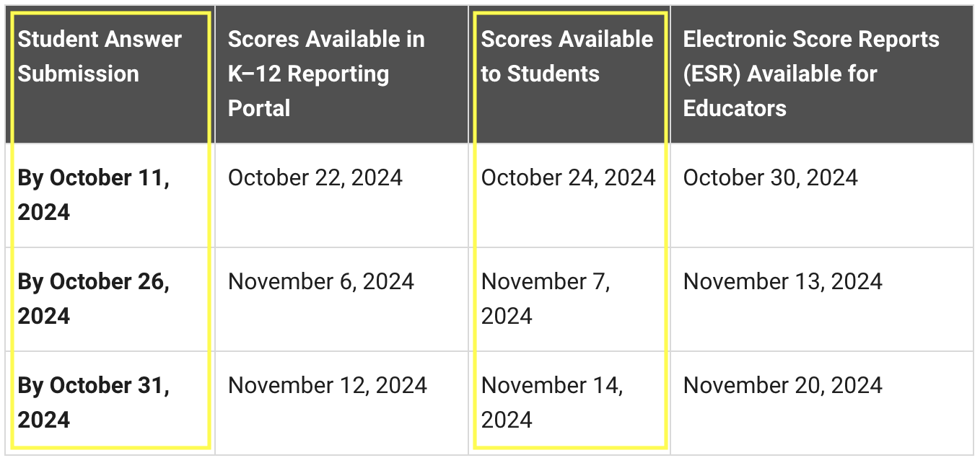Click the November 14, 2024 student score date

(552, 402)
